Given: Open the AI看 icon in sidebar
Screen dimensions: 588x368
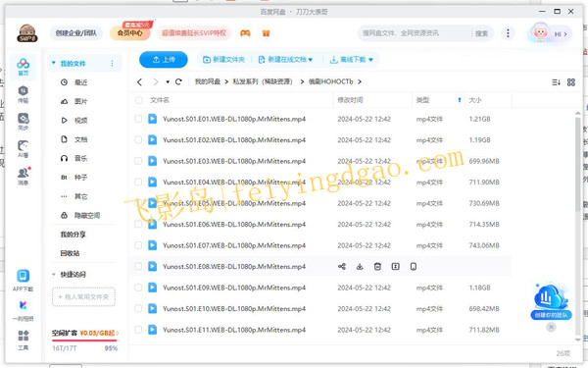Looking at the screenshot, I should click(23, 149).
